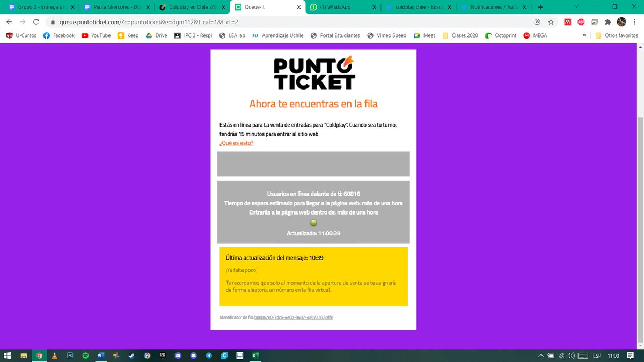This screenshot has height=362, width=644.
Task: Click the share page icon in address bar
Action: click(x=537, y=22)
